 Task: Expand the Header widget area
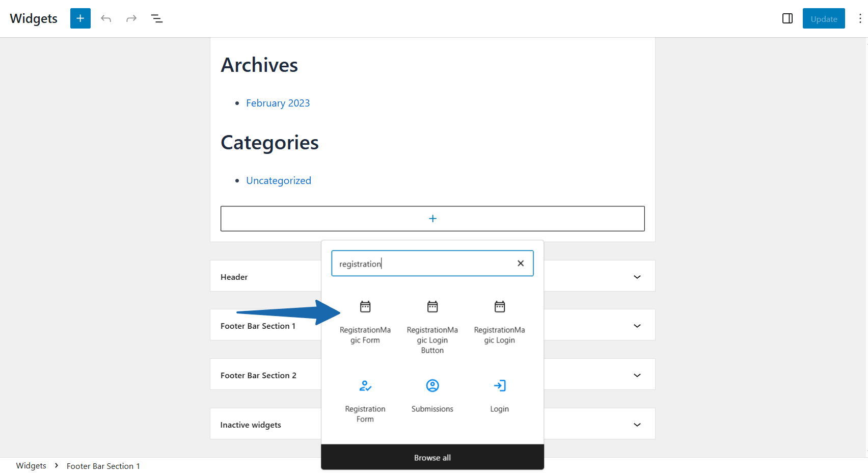click(637, 277)
